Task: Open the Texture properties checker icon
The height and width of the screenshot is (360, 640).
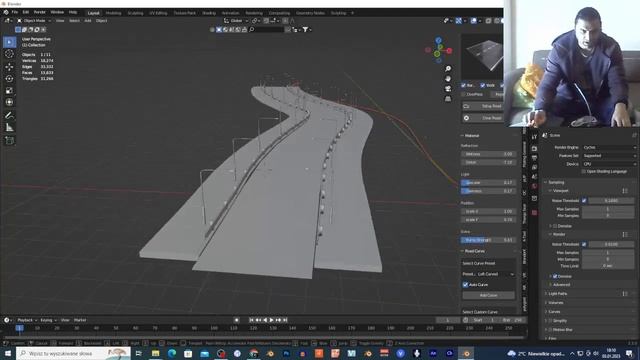Action: 534,213
